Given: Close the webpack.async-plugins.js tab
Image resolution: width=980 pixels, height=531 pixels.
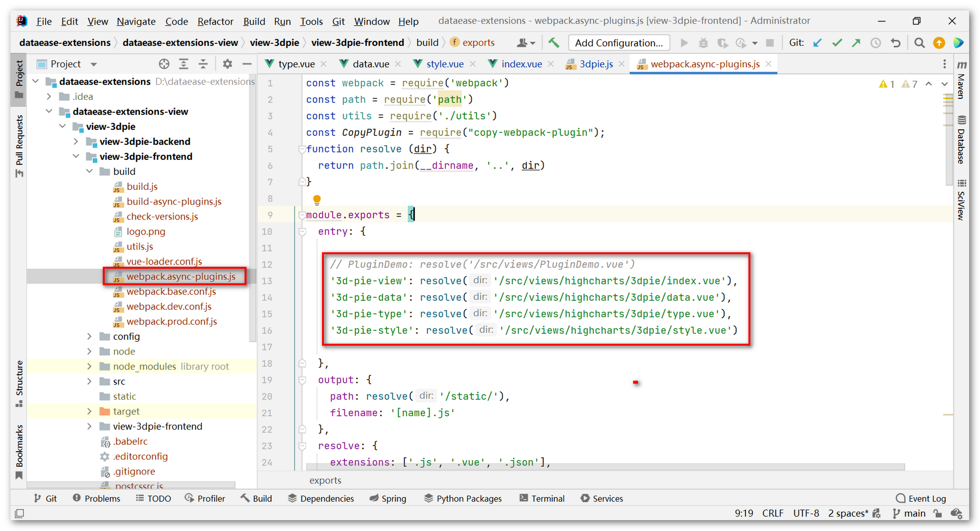Looking at the screenshot, I should point(768,64).
